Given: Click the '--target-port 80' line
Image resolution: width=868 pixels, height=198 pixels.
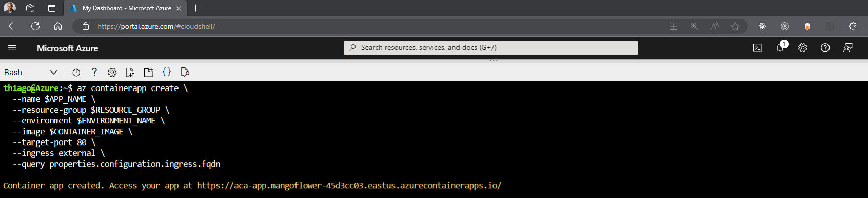Looking at the screenshot, I should [x=54, y=142].
